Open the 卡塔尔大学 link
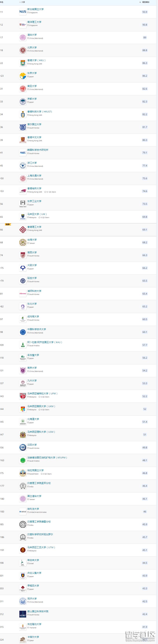Viewport: 158px width, 644px height. tap(33, 637)
